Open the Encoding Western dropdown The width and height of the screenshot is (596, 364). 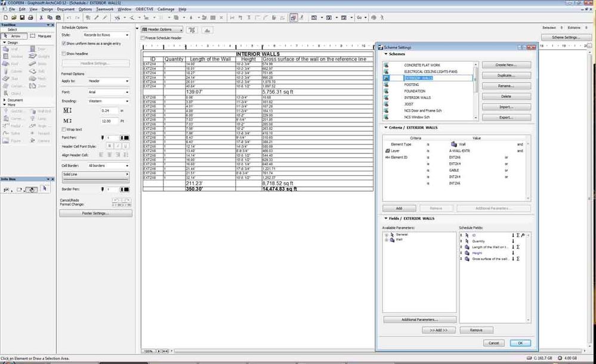(108, 101)
